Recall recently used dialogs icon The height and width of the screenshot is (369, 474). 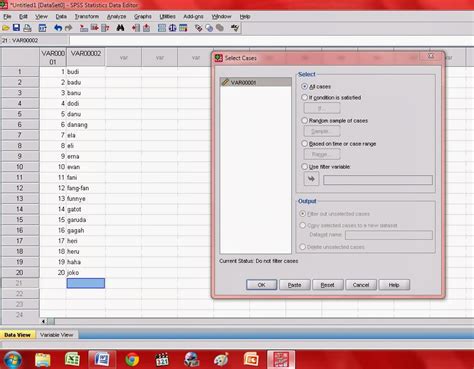42,28
